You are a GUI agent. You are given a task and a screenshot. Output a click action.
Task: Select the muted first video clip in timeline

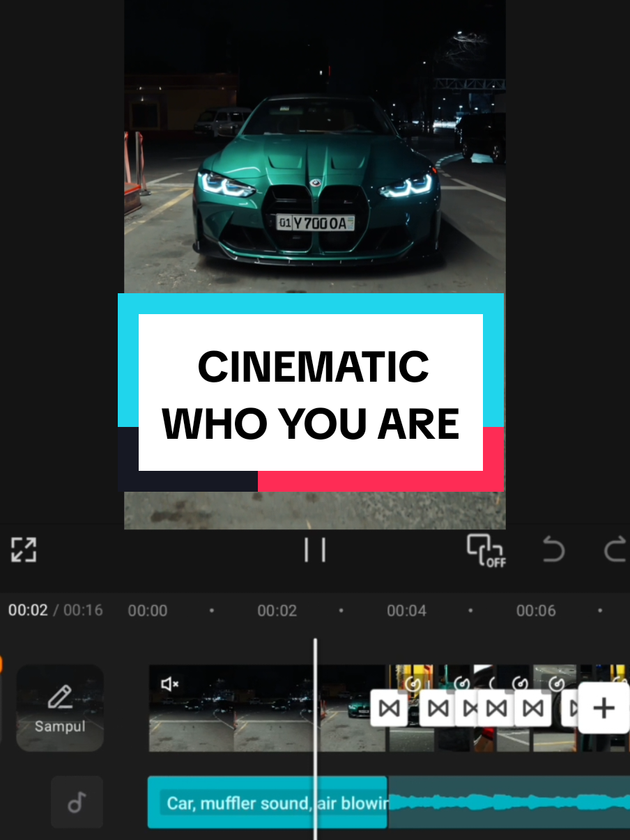pyautogui.click(x=267, y=708)
